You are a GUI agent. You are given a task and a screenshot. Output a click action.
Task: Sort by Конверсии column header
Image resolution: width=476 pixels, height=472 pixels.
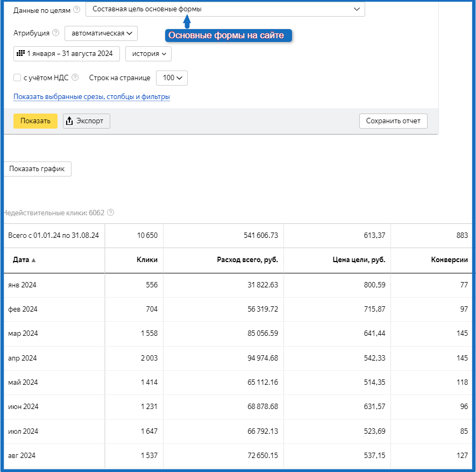(449, 259)
